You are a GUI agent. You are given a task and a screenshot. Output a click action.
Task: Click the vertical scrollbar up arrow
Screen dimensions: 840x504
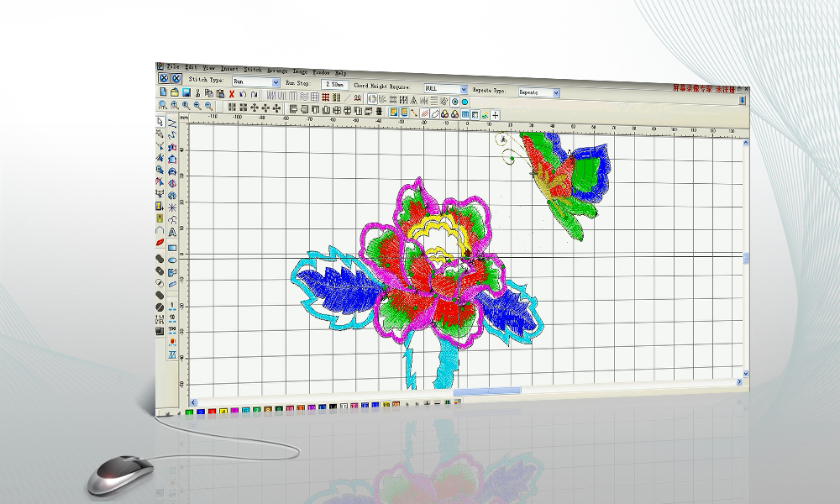[745, 143]
